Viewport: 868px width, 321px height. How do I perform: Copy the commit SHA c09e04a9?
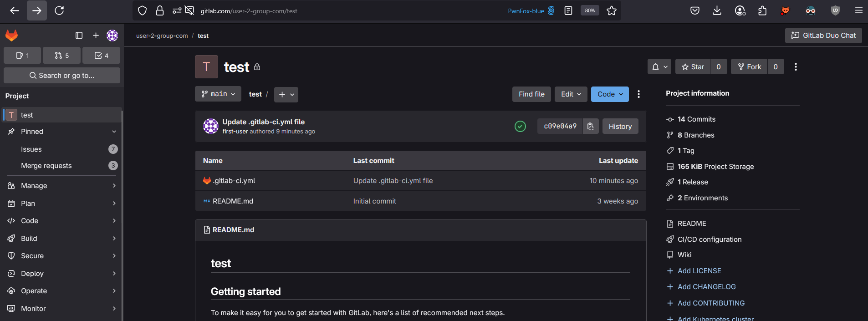coord(590,127)
